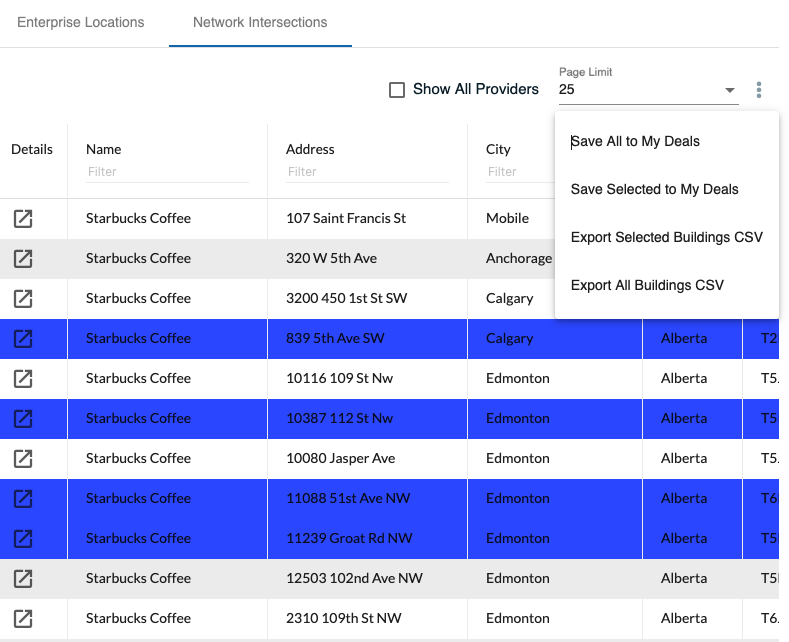Open details for 839 5th Ave SW row

click(23, 338)
